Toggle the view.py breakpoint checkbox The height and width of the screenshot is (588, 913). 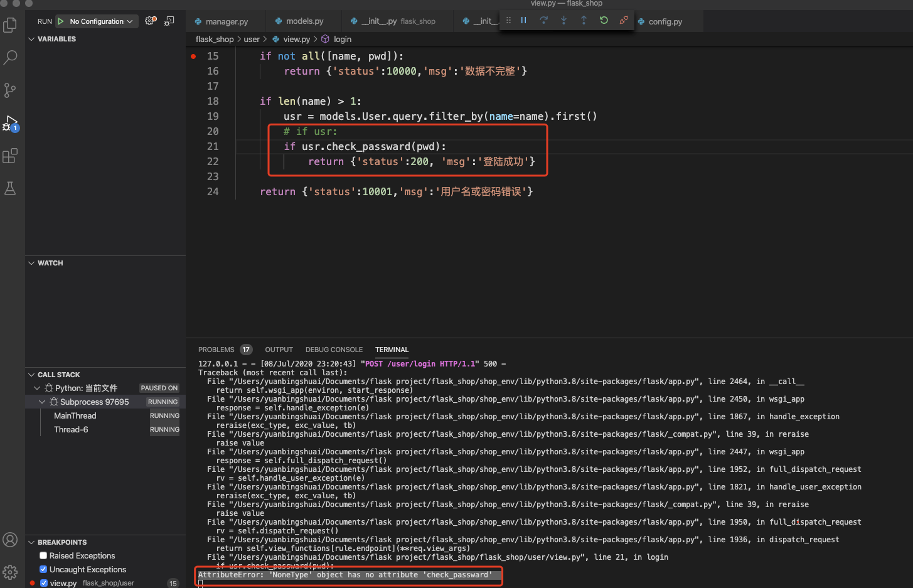tap(43, 584)
